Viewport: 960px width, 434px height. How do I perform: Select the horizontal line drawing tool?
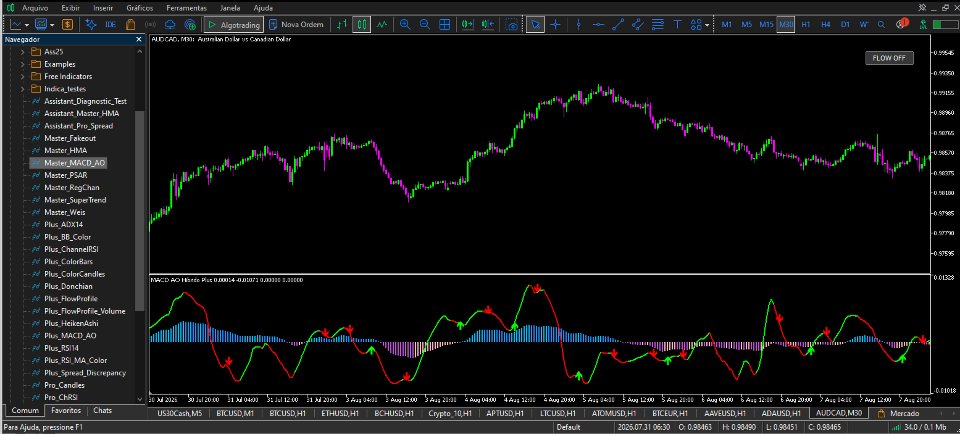tap(599, 24)
